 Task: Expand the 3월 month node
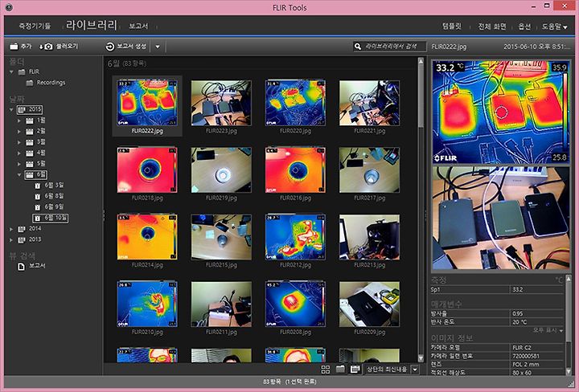tap(19, 142)
